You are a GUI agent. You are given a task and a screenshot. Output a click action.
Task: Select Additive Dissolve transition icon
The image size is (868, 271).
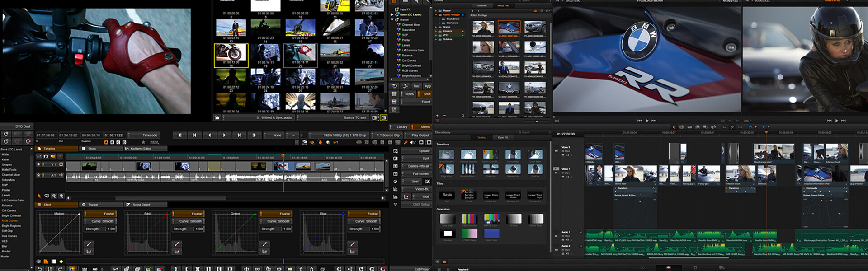click(468, 155)
